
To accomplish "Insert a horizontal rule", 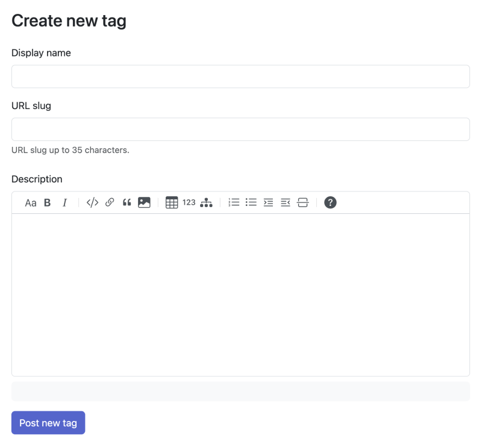I will pos(302,203).
